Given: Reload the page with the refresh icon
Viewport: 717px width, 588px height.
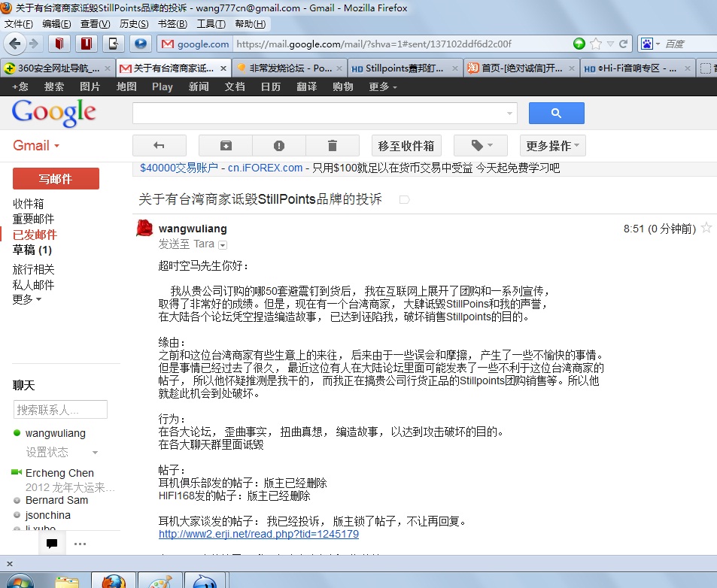Looking at the screenshot, I should tap(623, 44).
